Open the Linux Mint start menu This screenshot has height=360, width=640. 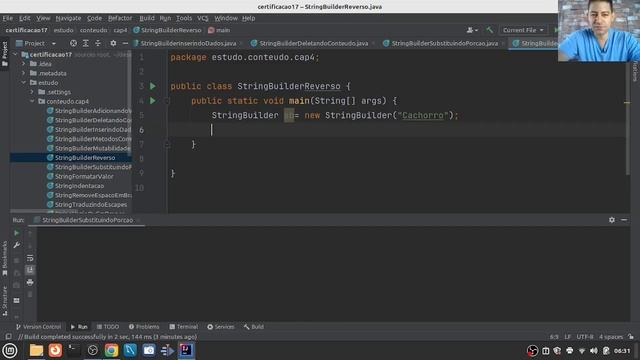point(9,350)
